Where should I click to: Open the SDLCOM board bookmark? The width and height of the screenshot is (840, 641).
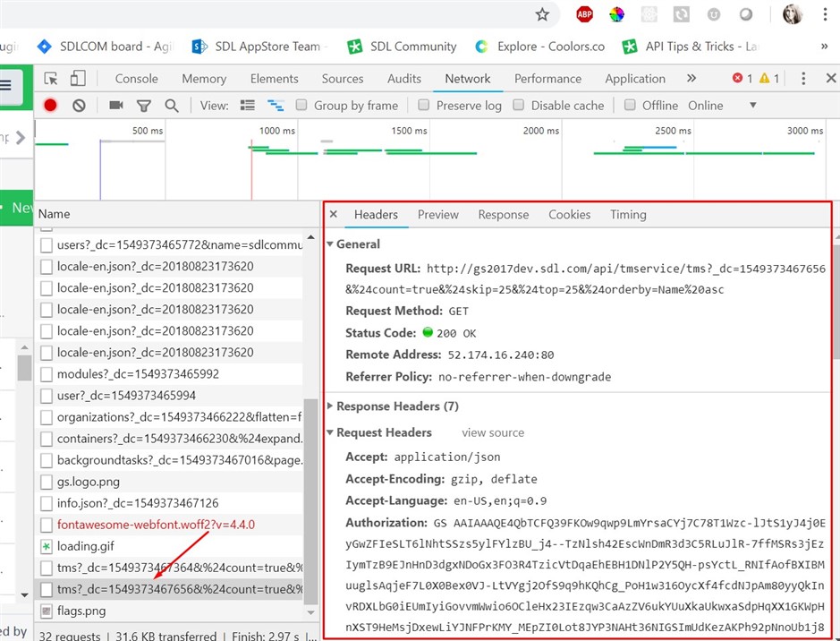[106, 47]
